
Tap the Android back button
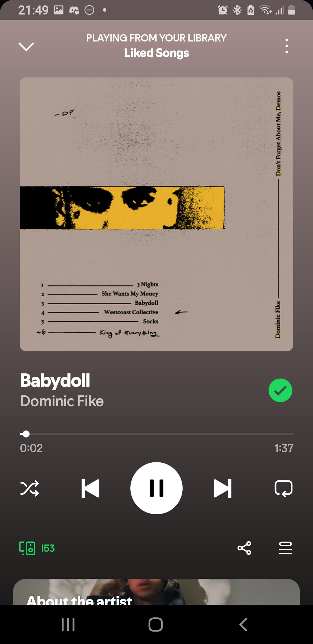(x=243, y=625)
